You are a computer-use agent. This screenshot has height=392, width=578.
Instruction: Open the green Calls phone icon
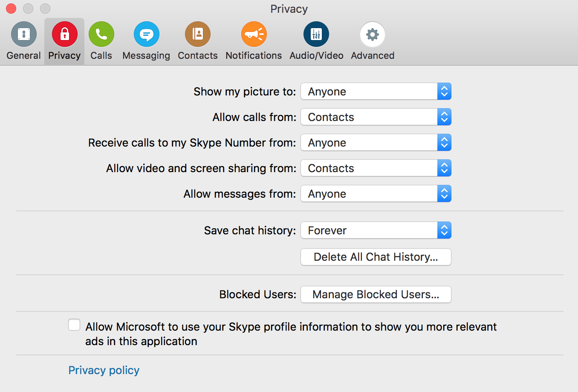(101, 35)
